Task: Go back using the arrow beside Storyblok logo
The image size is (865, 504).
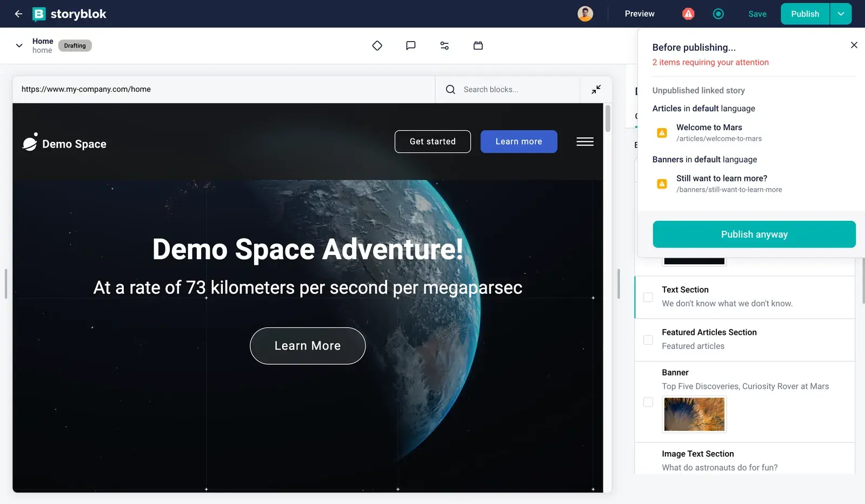Action: 18,14
